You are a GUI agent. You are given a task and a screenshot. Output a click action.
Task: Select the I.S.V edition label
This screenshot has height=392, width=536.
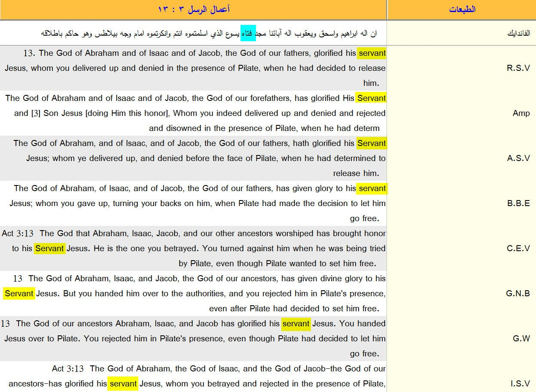(x=520, y=384)
